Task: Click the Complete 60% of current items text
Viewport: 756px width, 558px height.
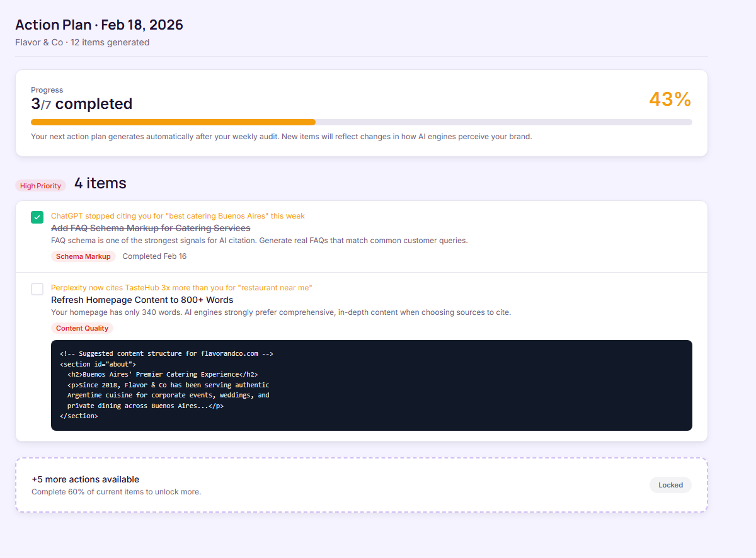Action: coord(116,492)
